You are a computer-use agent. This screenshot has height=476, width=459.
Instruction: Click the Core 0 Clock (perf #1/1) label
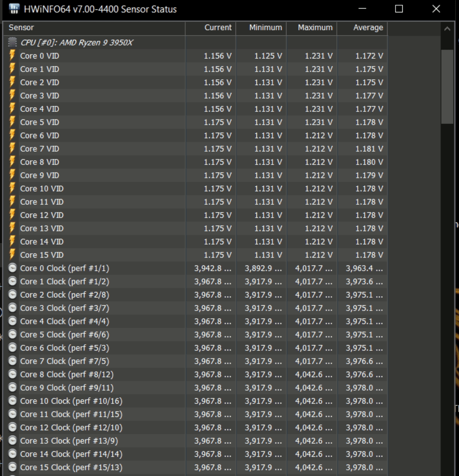[64, 268]
